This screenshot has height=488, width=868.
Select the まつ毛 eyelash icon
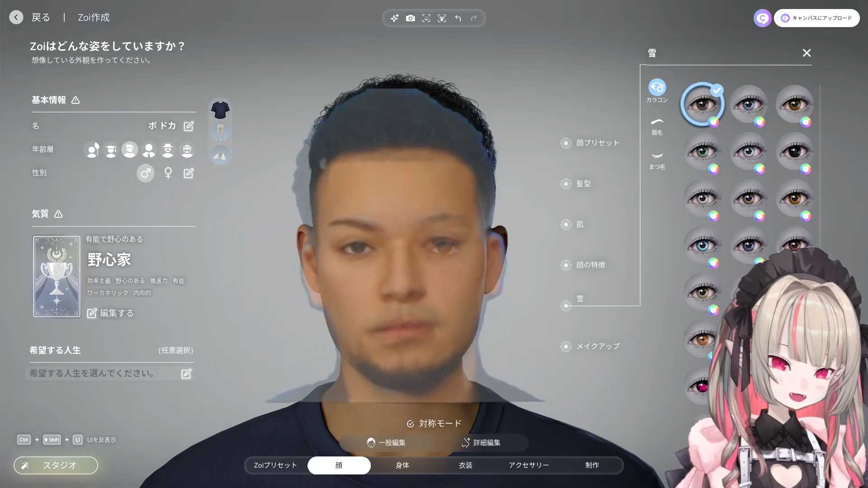[x=657, y=156]
